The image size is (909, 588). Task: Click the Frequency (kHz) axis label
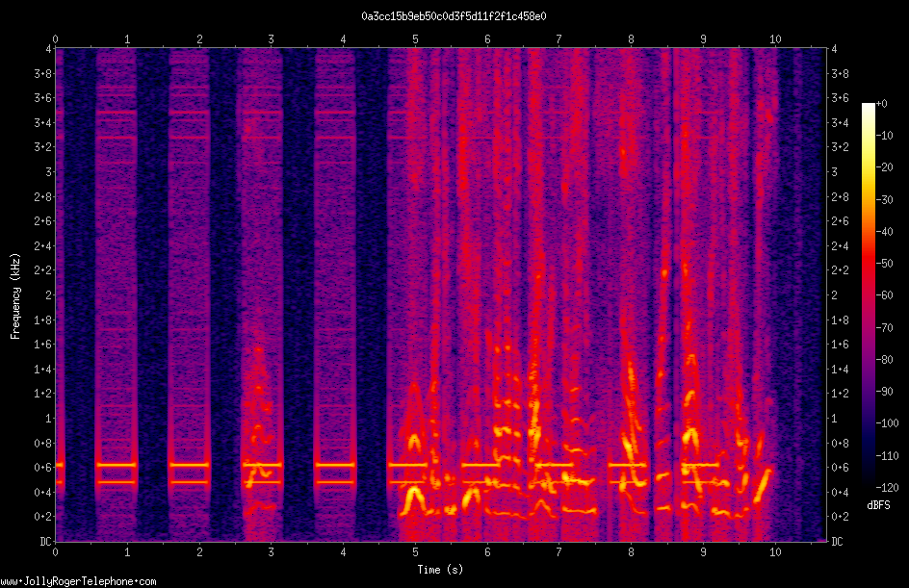[15, 296]
